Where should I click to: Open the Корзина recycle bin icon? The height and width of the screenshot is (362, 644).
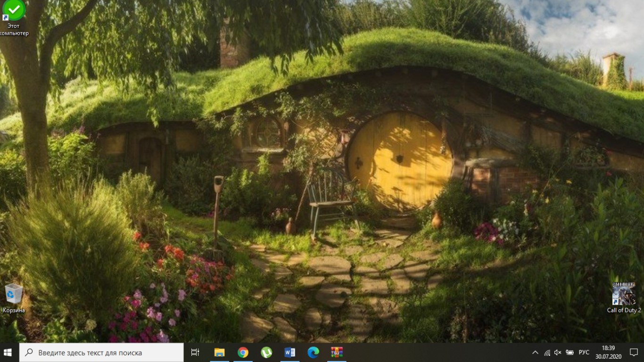click(14, 298)
